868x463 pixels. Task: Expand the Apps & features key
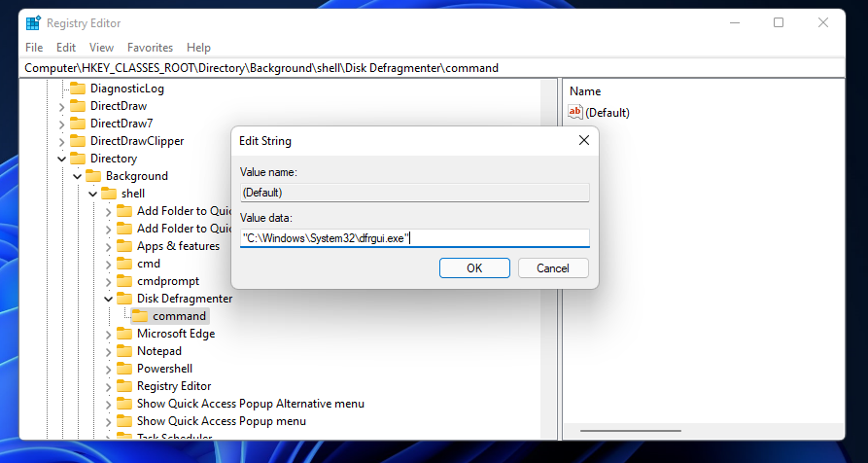(x=108, y=246)
